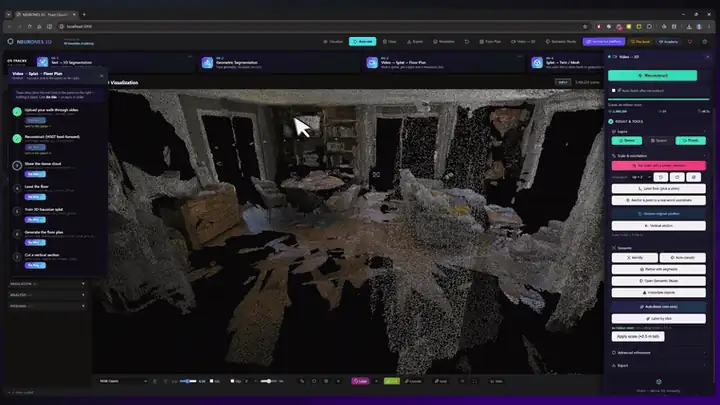720x405 pixels.
Task: Click the Label by click button
Action: pos(658,319)
